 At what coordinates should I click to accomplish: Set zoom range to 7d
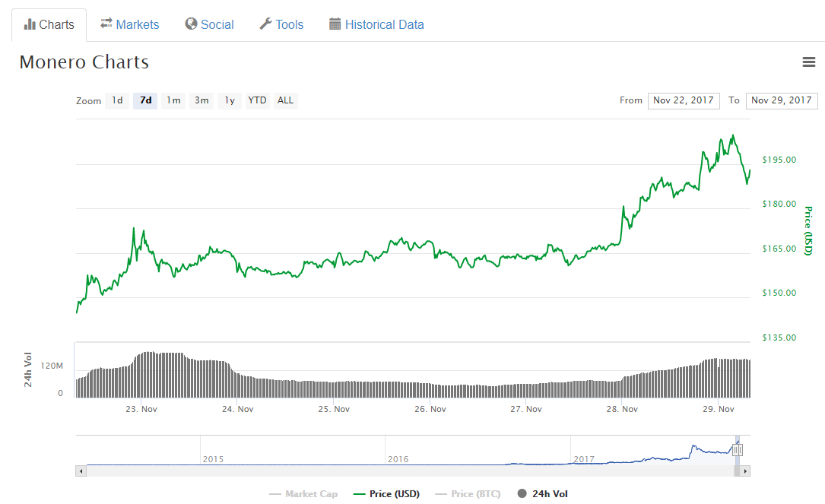pos(145,100)
